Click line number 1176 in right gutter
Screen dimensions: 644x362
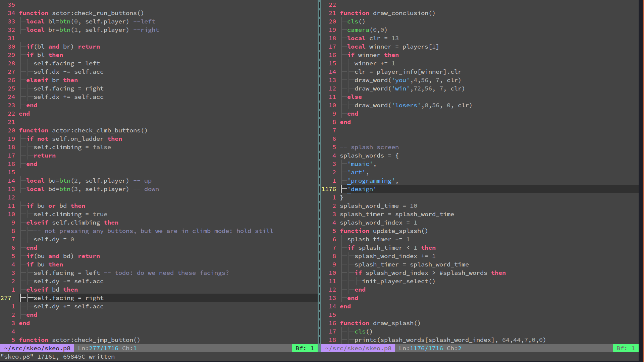[328, 189]
